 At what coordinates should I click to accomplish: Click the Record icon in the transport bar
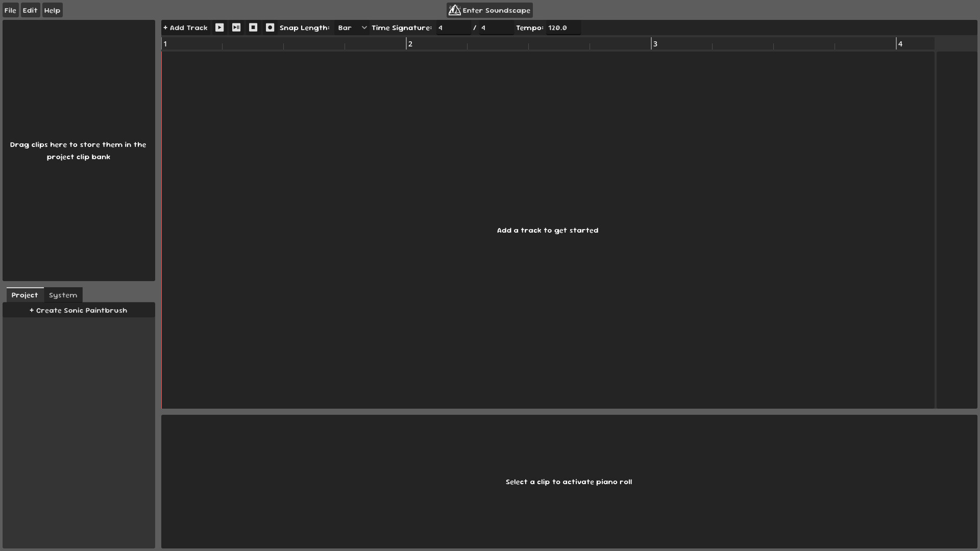270,28
